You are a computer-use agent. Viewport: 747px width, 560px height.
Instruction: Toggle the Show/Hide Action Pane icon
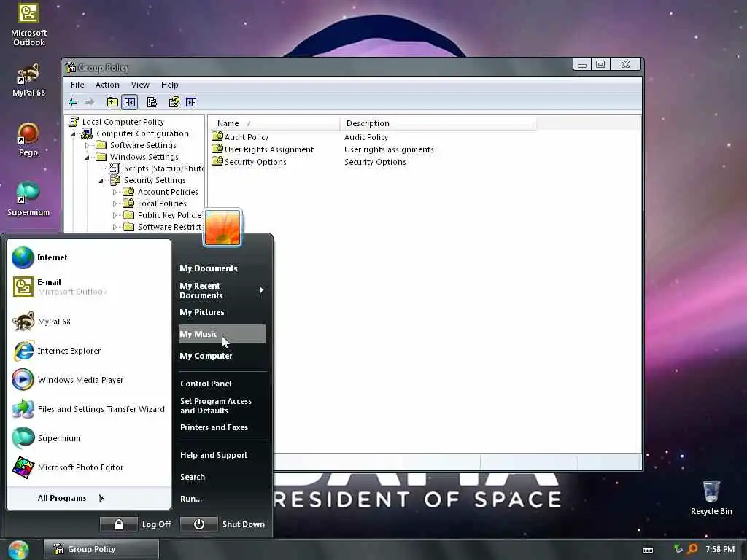[x=191, y=102]
